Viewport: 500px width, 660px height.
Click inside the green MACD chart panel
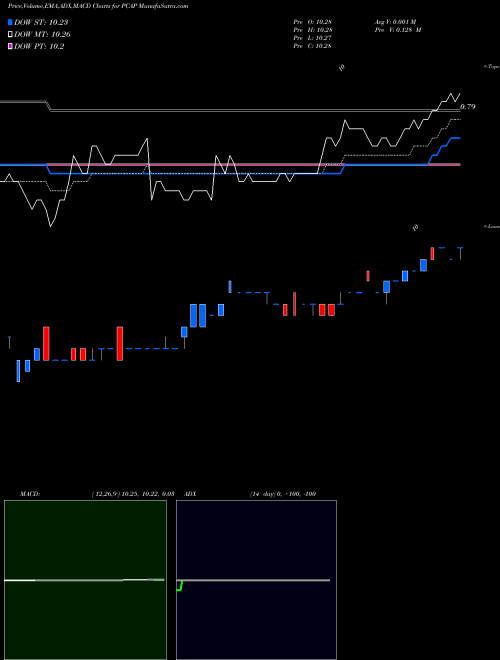pyautogui.click(x=85, y=580)
